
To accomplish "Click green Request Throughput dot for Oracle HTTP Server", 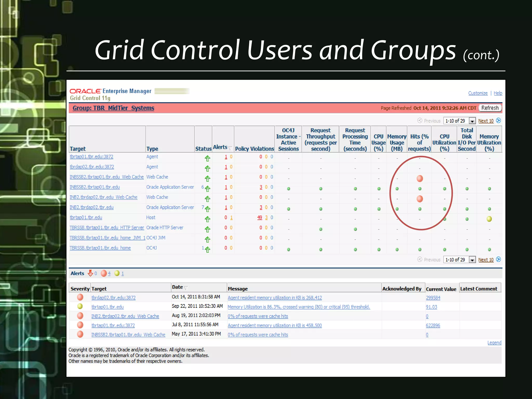I will point(321,229).
